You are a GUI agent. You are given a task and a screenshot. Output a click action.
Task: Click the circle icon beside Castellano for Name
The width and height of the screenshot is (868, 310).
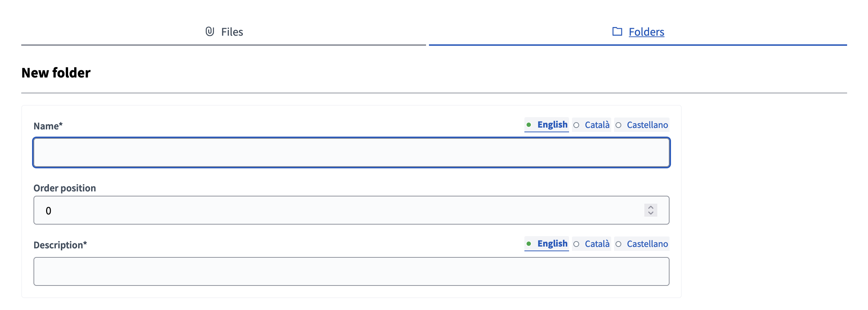(618, 125)
